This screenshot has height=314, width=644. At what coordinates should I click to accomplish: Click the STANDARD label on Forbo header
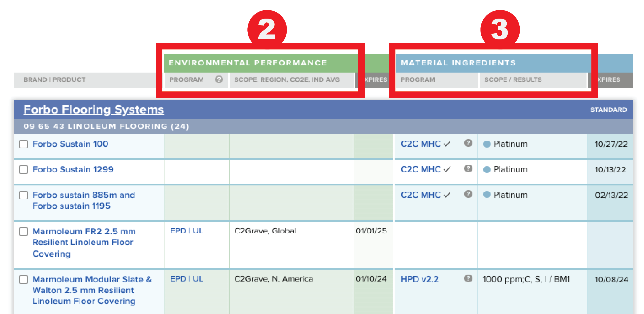[608, 110]
